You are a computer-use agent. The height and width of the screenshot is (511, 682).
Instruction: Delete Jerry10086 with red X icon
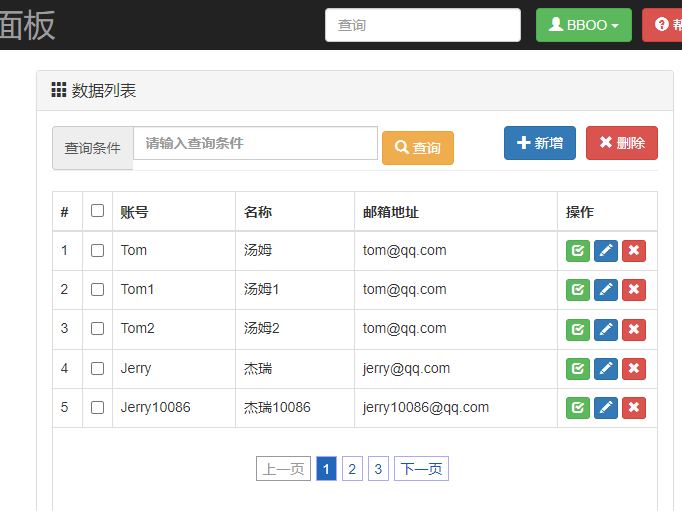(x=634, y=407)
